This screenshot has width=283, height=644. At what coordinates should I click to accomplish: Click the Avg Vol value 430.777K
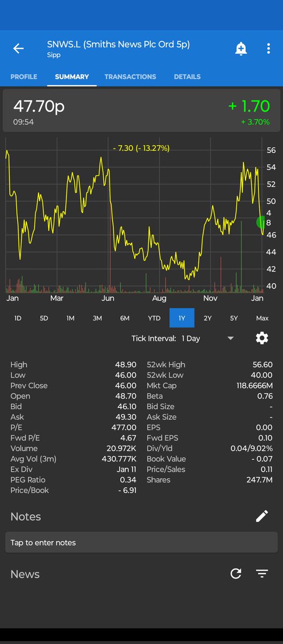[x=119, y=459]
